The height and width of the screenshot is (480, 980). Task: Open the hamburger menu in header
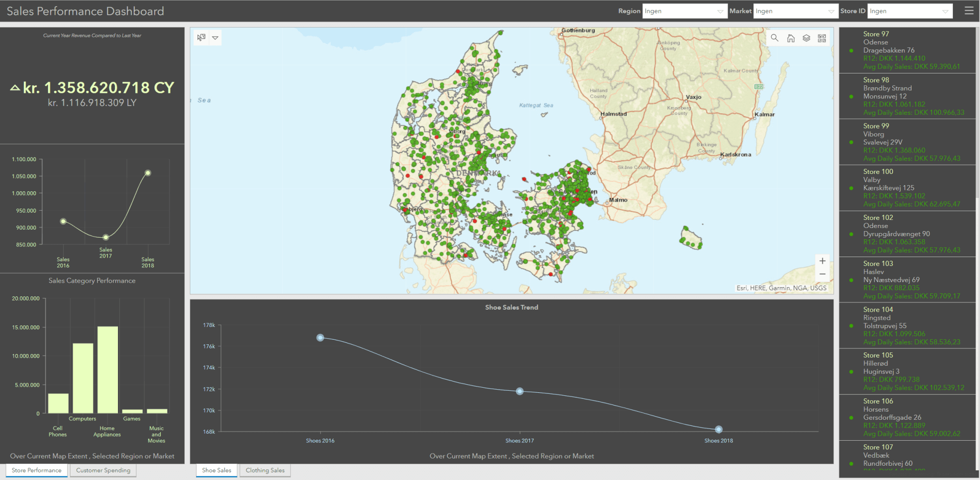pos(969,11)
